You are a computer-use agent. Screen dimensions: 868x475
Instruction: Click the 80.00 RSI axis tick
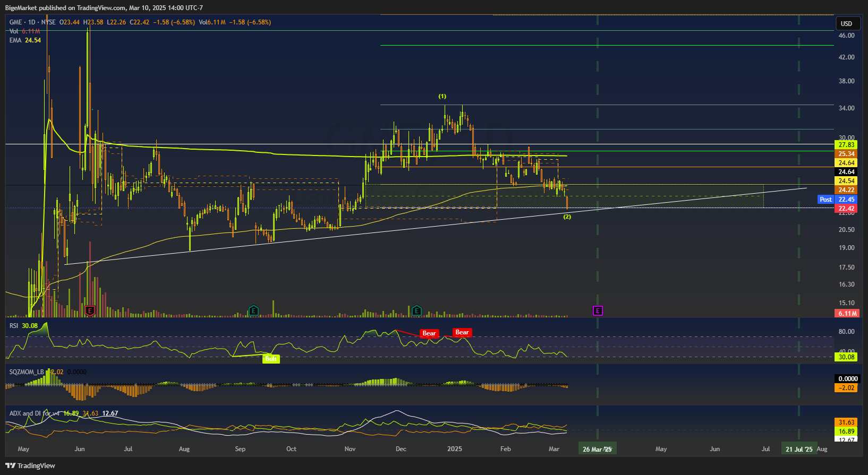point(846,332)
